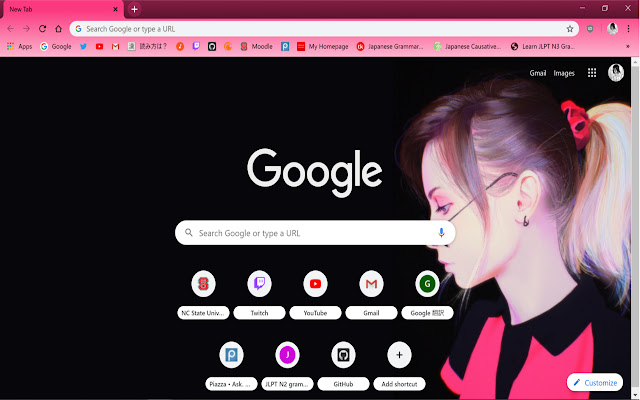Open the Twitch bookmark icon in bookmarks bar
This screenshot has height=400, width=640.
tap(196, 47)
